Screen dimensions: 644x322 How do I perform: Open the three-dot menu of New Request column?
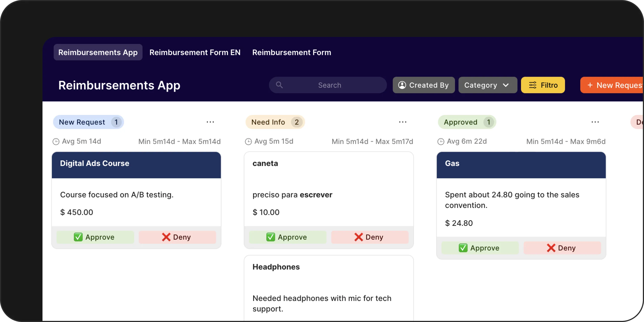coord(210,122)
